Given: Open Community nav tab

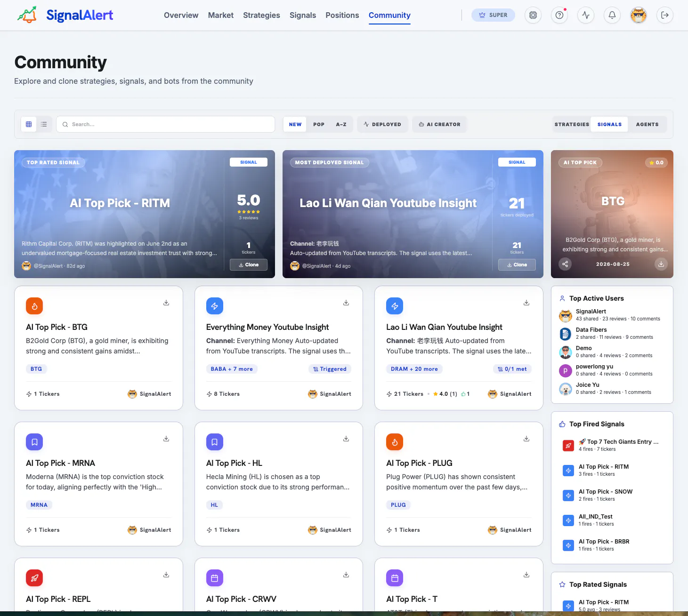Looking at the screenshot, I should click(389, 15).
